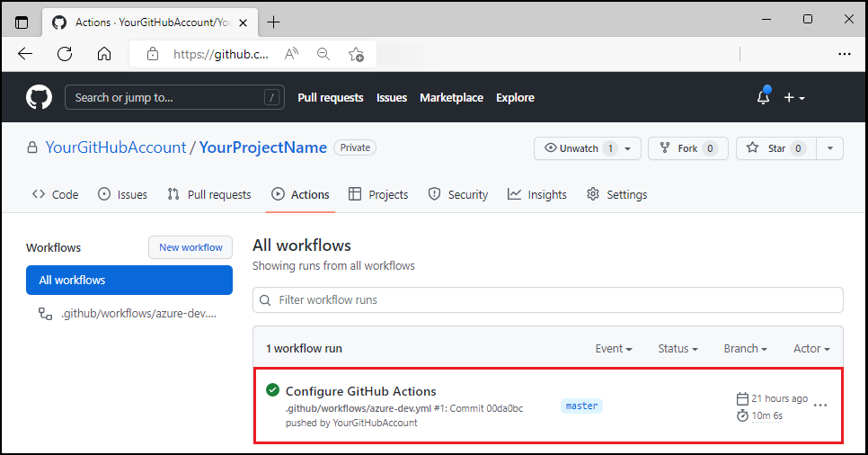The width and height of the screenshot is (868, 455).
Task: Open the notifications bell
Action: pyautogui.click(x=763, y=97)
